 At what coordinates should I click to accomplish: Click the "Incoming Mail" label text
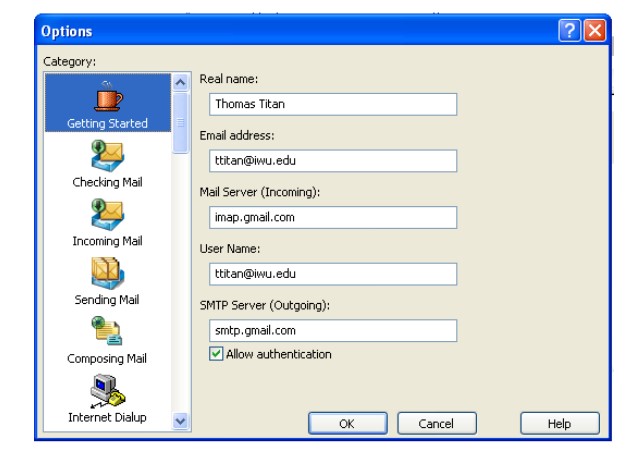107,241
